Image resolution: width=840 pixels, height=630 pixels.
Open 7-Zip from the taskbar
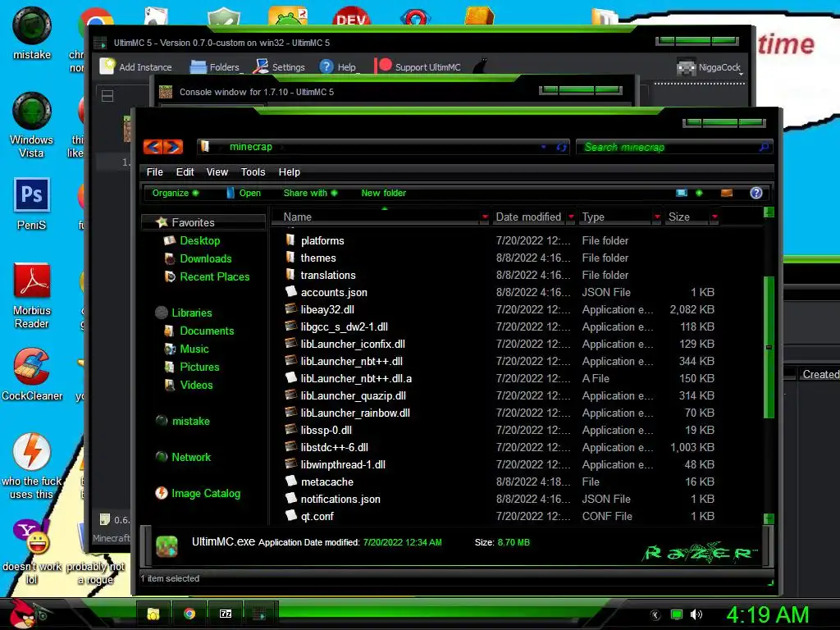pos(226,614)
